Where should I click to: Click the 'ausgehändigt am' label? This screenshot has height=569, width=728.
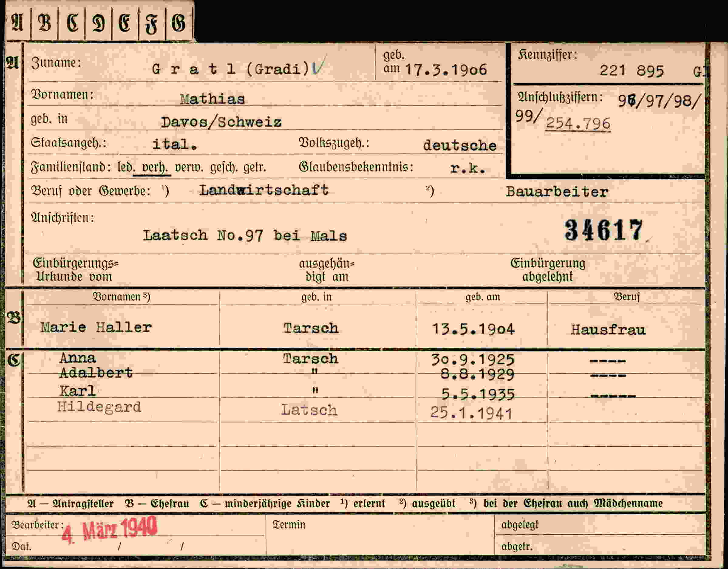click(327, 270)
